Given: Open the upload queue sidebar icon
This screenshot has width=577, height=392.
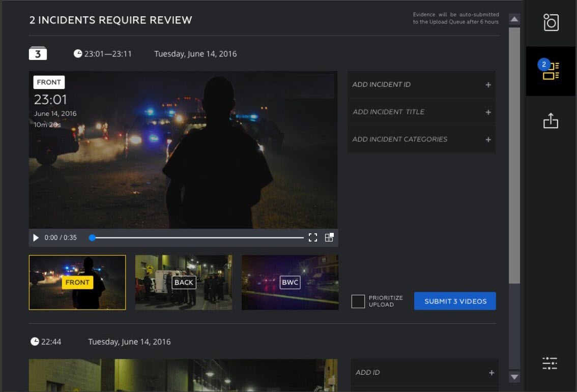Looking at the screenshot, I should click(x=551, y=120).
